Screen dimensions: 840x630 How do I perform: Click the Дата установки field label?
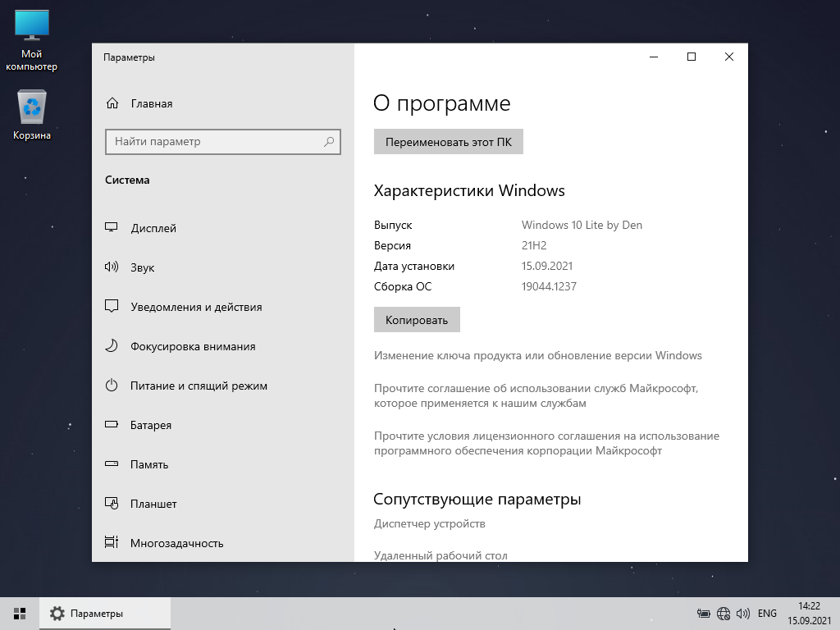414,266
